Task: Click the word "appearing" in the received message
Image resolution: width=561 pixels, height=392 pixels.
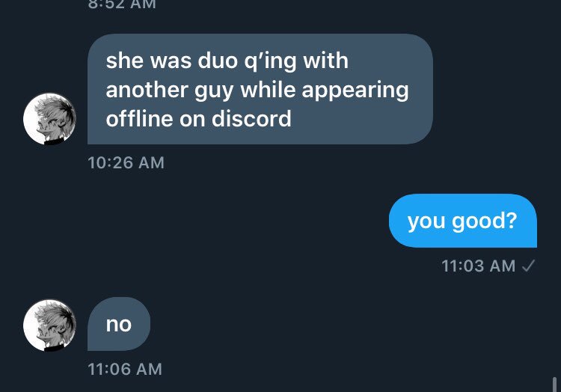Action: [x=355, y=90]
